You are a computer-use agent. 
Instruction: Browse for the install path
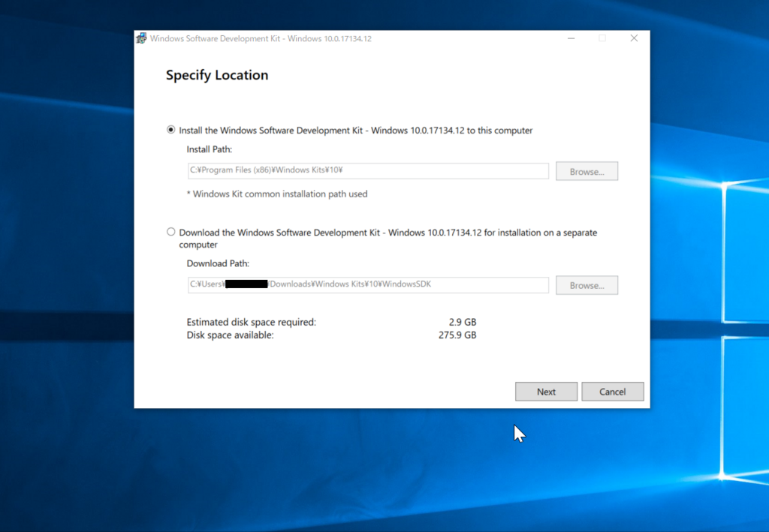tap(587, 171)
